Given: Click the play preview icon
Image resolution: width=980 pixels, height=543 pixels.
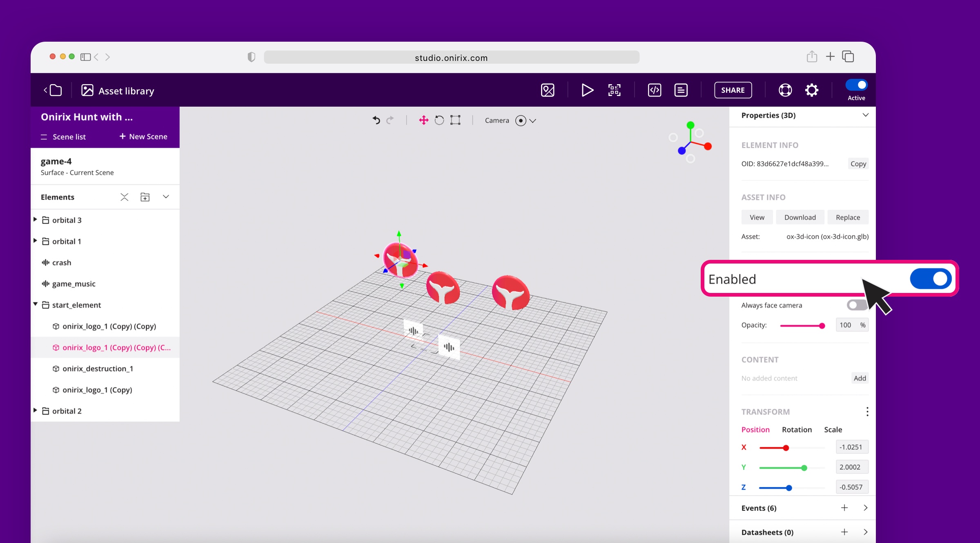Looking at the screenshot, I should tap(587, 90).
